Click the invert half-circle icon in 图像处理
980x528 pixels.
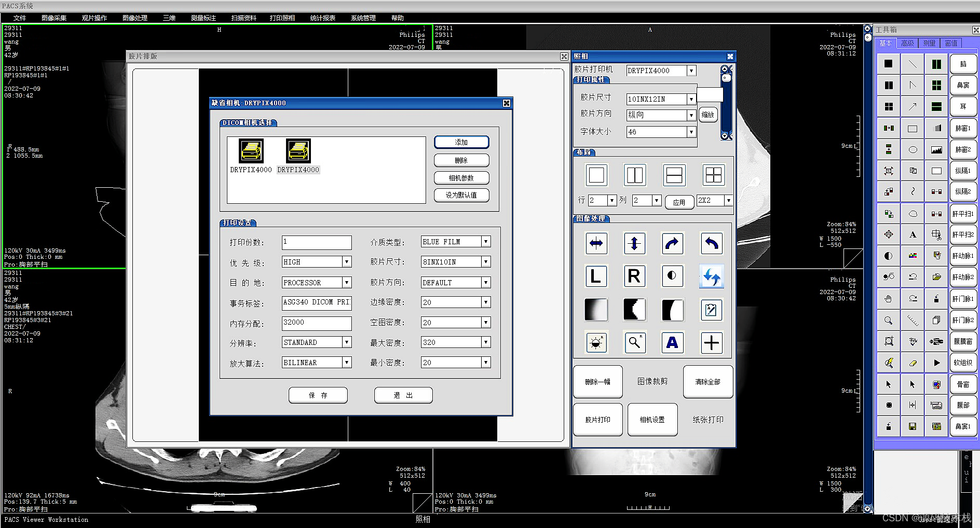672,276
